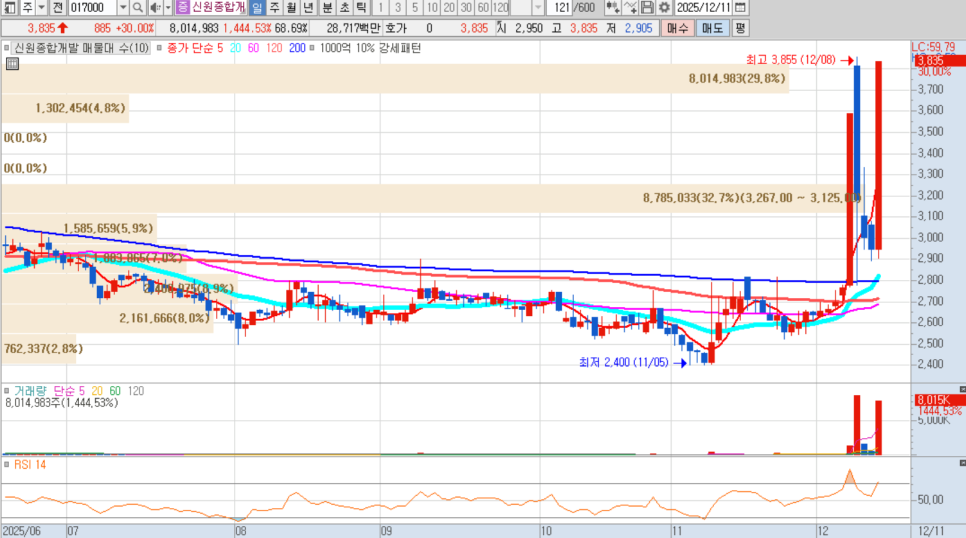Click the data table grid icon in chart
This screenshot has height=538, width=966.
[12, 63]
